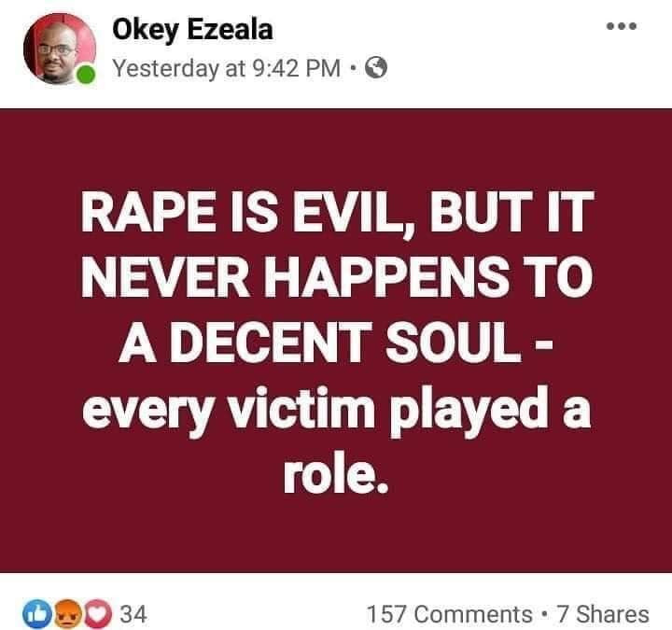
Task: Click the every victim played a line
Action: (337, 410)
